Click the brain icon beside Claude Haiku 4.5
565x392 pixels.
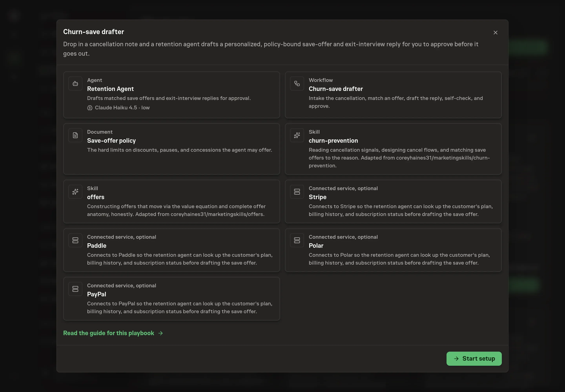point(90,108)
